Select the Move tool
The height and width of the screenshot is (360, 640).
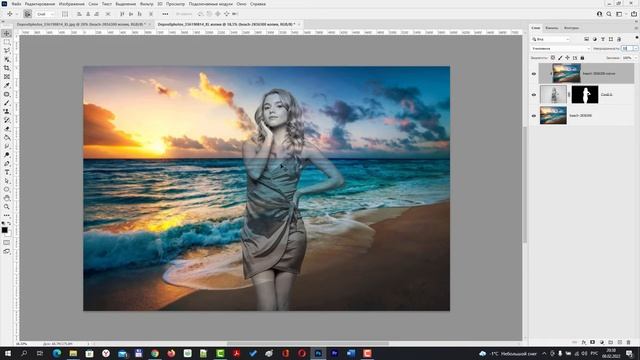7,33
